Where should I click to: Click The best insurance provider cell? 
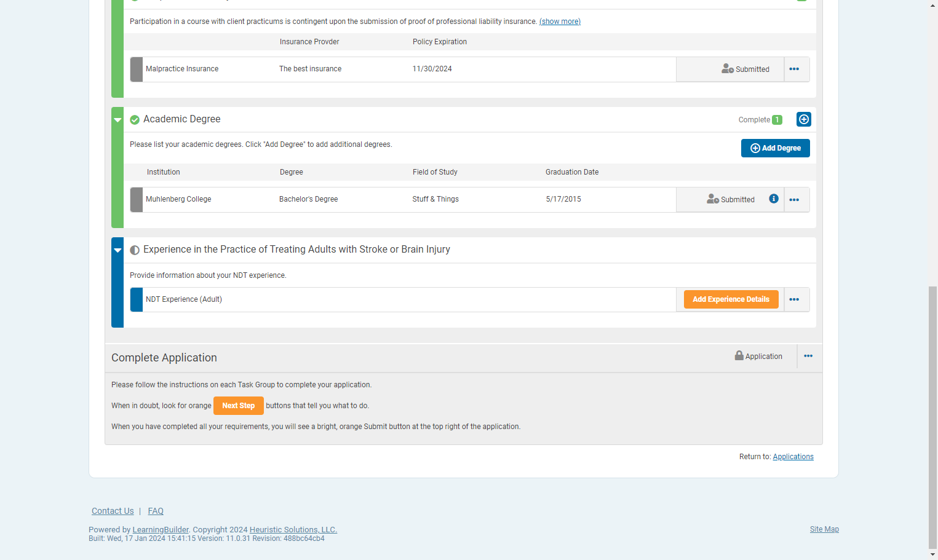310,69
